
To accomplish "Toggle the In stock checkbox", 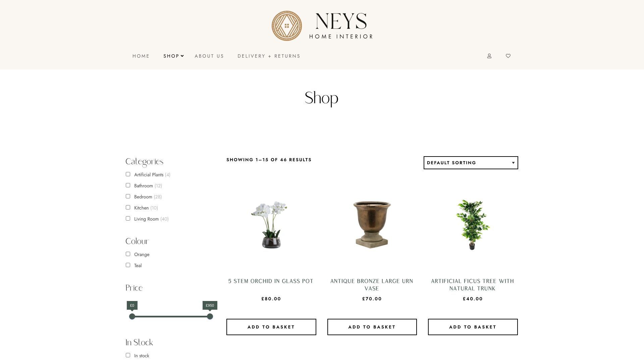I will click(128, 355).
